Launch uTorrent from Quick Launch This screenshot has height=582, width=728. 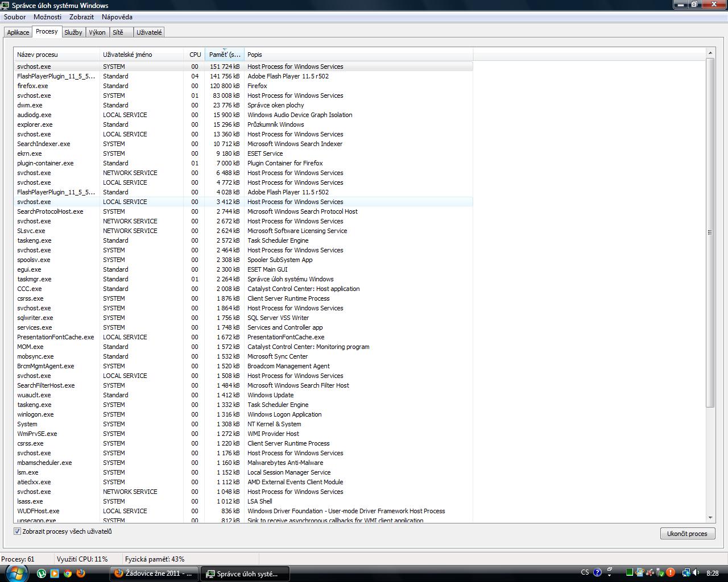click(42, 573)
